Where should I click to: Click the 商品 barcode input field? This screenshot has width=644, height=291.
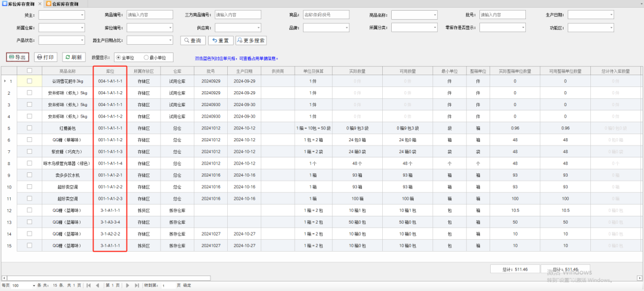pos(326,15)
